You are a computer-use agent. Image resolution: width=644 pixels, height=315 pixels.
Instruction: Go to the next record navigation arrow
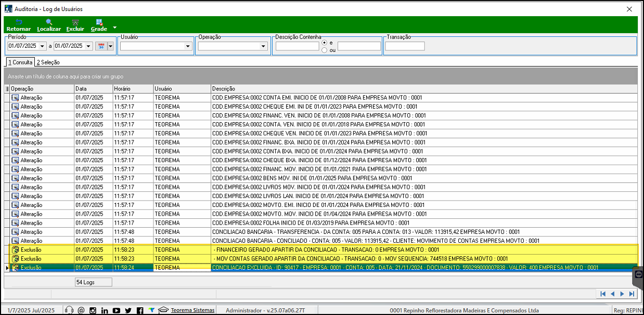point(622,294)
